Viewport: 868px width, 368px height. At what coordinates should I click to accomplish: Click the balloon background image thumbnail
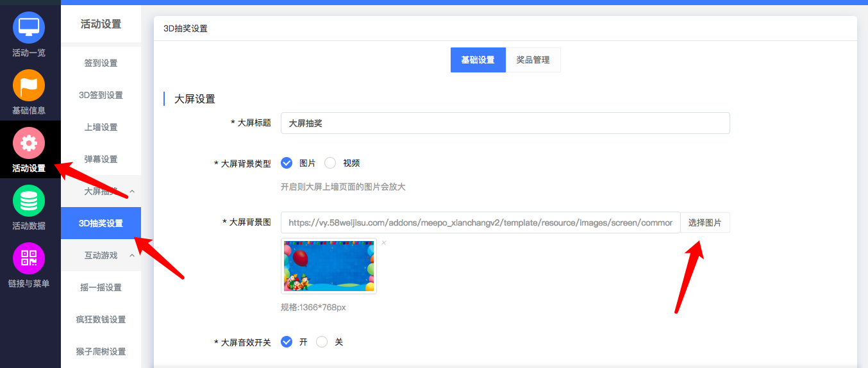pos(329,266)
